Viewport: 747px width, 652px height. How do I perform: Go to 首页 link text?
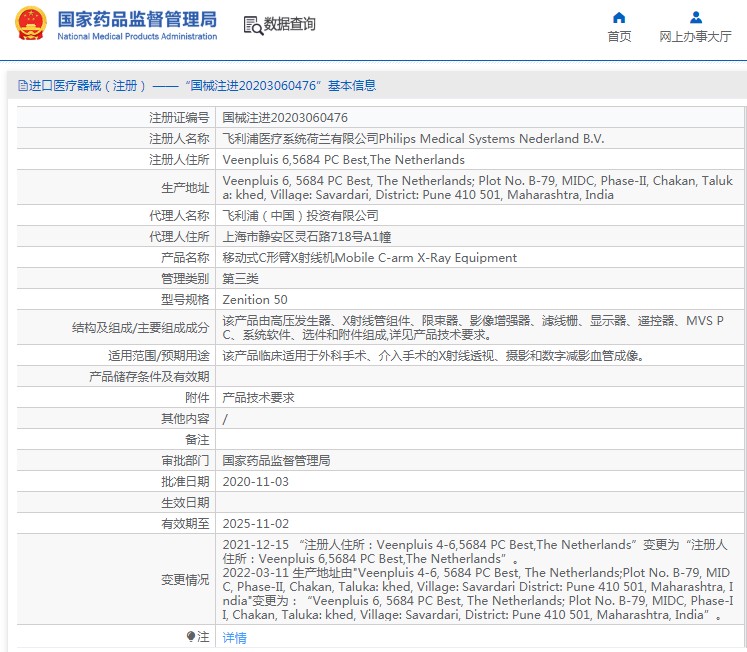tap(619, 37)
